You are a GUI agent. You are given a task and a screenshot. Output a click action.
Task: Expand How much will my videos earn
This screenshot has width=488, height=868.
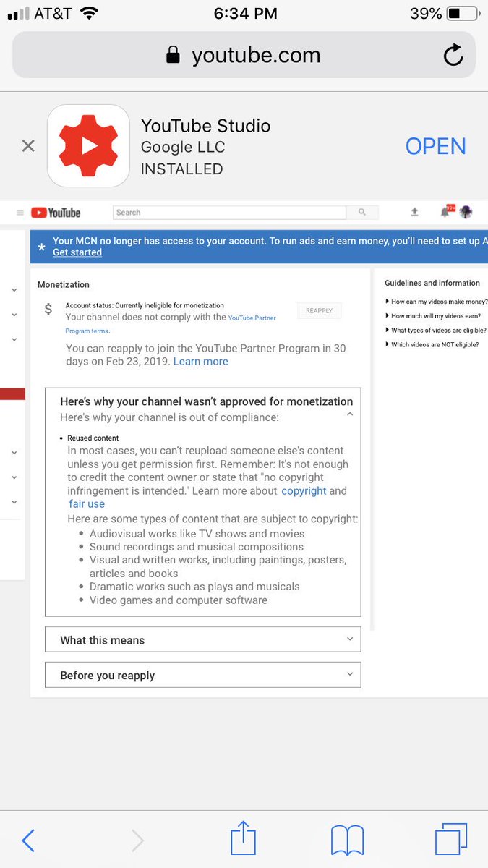click(432, 316)
